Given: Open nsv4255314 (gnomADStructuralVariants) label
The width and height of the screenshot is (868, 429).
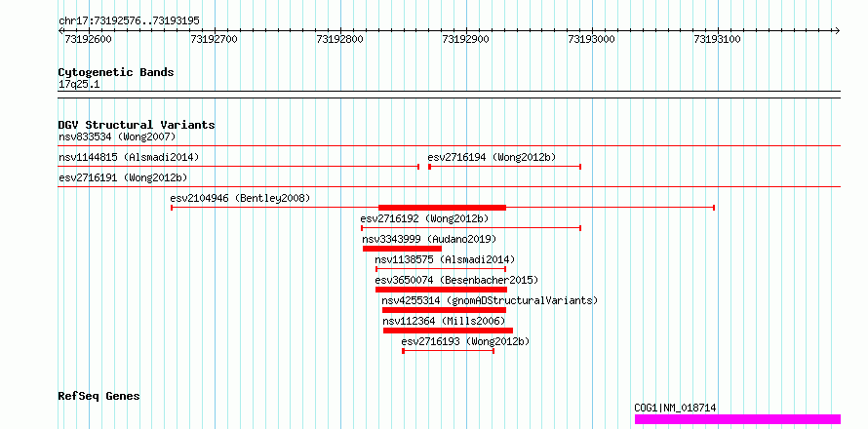Looking at the screenshot, I should 490,300.
